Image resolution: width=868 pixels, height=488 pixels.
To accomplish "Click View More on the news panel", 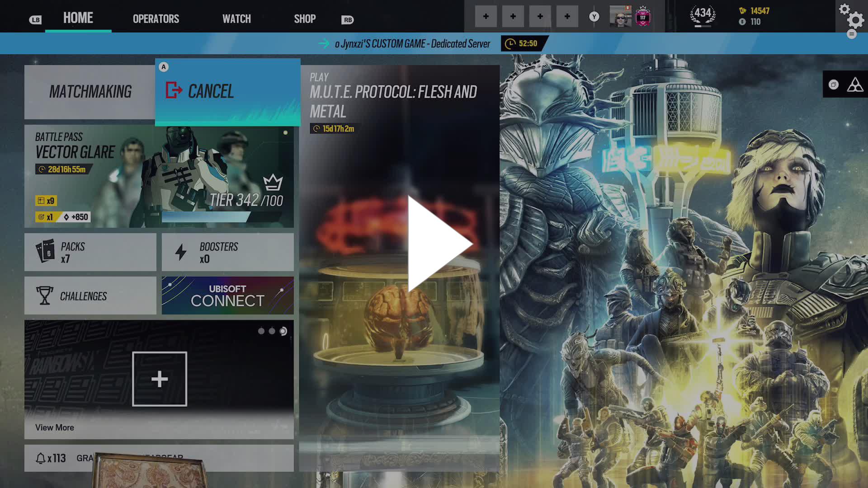I will 55,427.
